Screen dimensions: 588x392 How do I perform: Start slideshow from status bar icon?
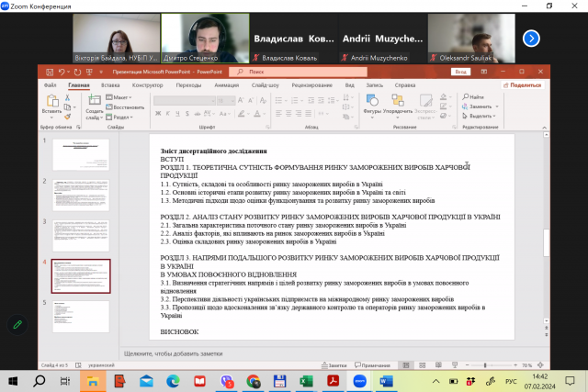coord(455,365)
